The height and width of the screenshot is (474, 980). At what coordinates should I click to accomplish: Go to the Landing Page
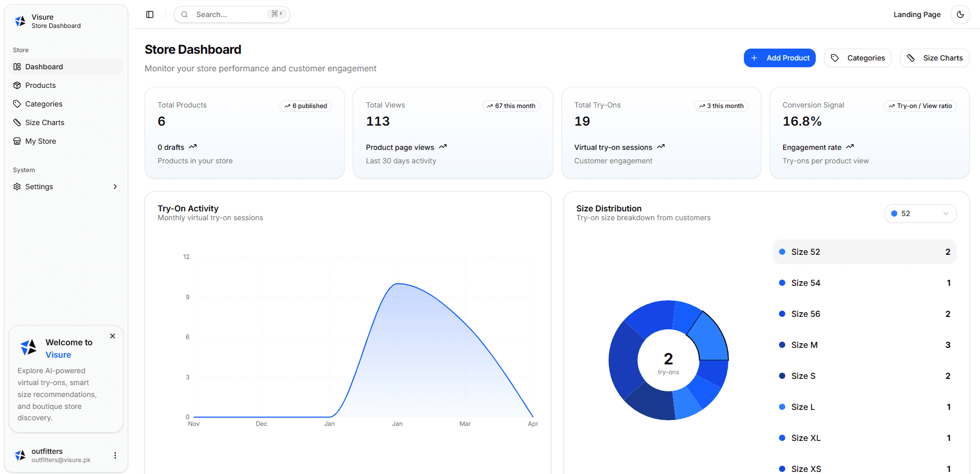[917, 14]
